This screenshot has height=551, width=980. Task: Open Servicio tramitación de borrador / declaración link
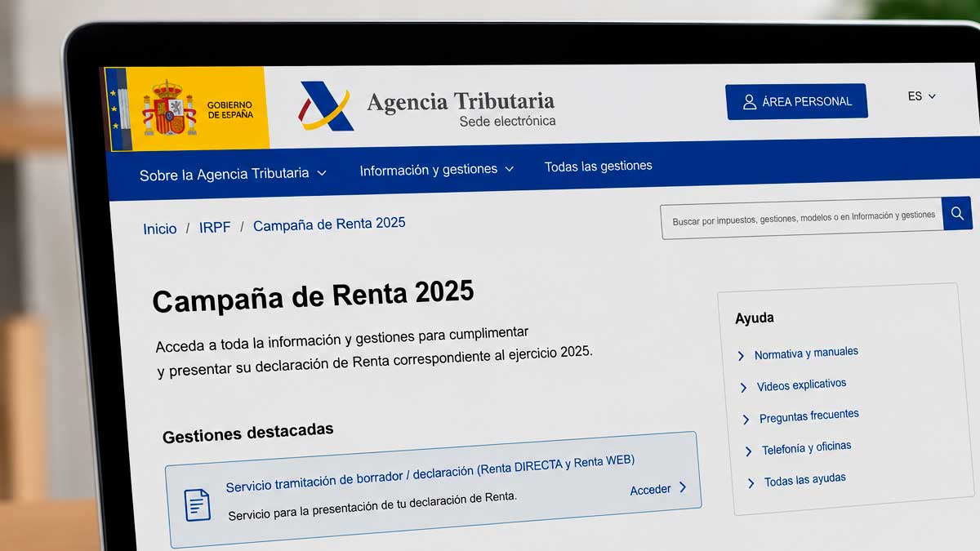tap(430, 473)
